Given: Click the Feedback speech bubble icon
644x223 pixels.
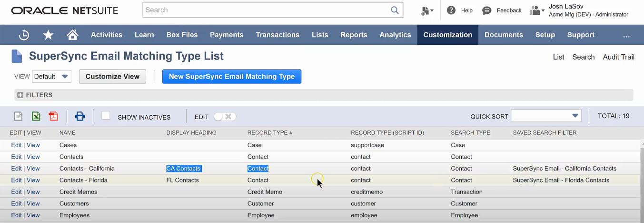Looking at the screenshot, I should (x=486, y=10).
